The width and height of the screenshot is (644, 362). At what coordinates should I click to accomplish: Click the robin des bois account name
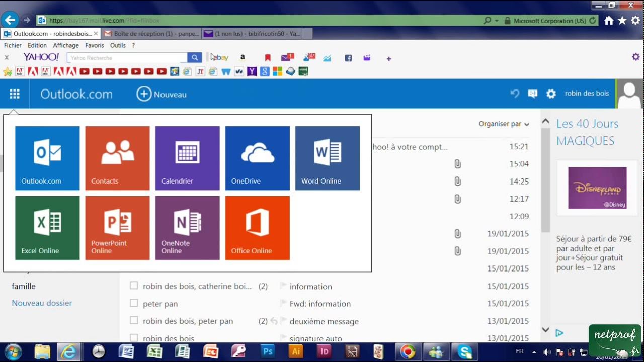coord(587,93)
